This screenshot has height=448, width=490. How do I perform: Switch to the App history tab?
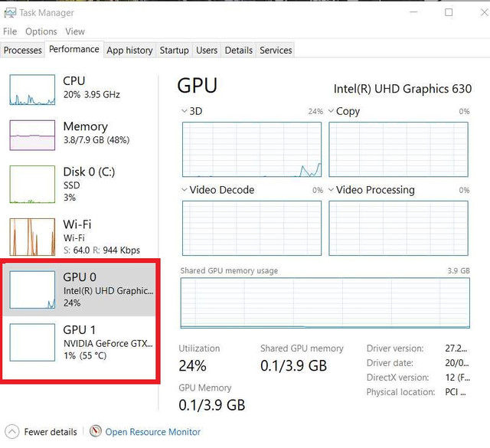point(129,50)
